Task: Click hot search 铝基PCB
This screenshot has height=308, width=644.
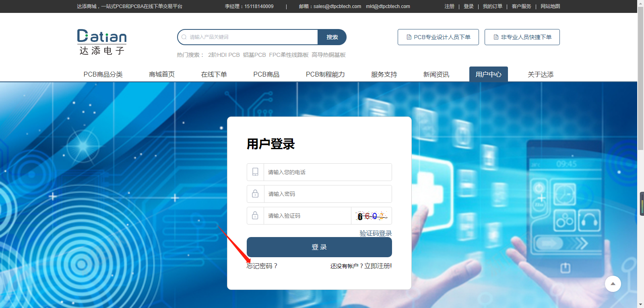Action: (254, 55)
